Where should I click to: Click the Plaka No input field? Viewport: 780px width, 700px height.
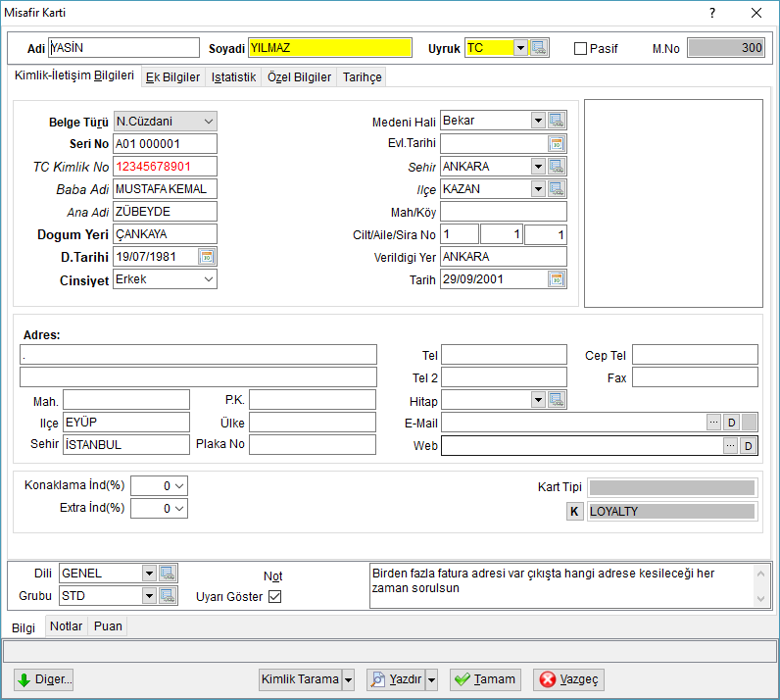313,444
